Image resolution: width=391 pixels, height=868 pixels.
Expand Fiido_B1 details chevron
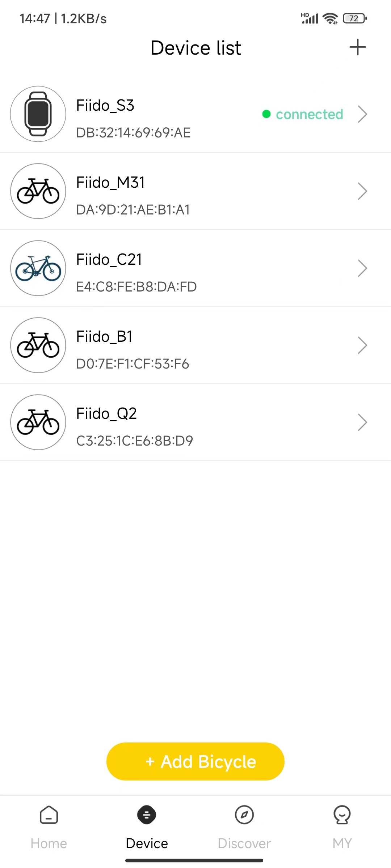(362, 345)
